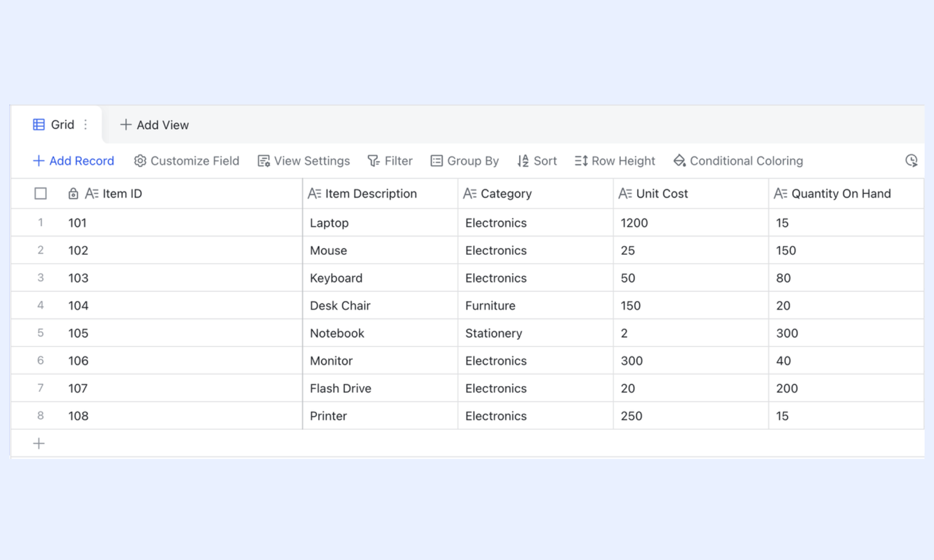Select the Desk Chair cell
The width and height of the screenshot is (934, 560).
(x=380, y=305)
